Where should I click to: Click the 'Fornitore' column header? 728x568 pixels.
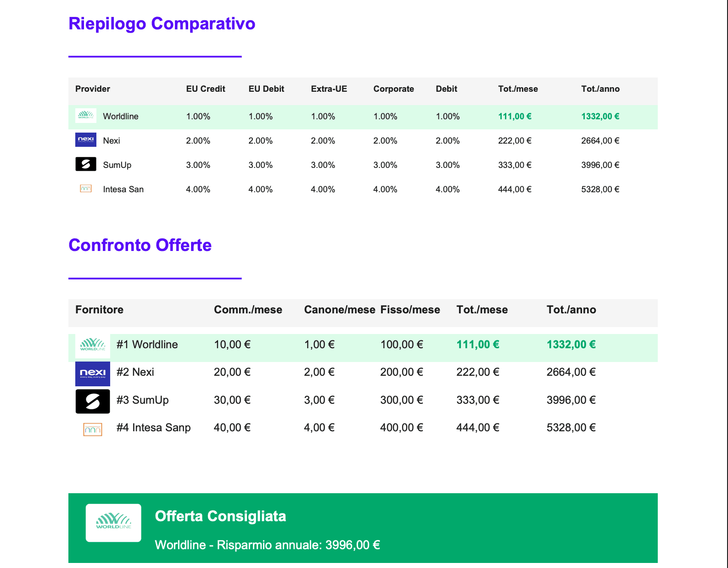[x=100, y=310]
